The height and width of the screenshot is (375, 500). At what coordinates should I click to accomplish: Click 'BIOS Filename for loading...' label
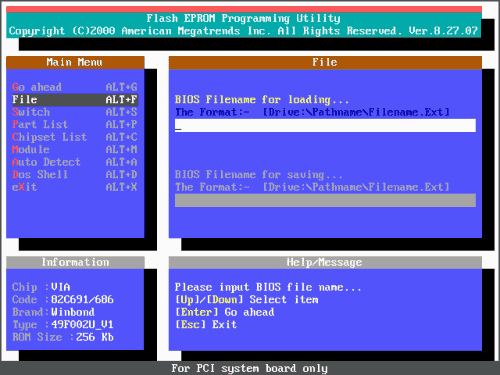click(x=262, y=100)
